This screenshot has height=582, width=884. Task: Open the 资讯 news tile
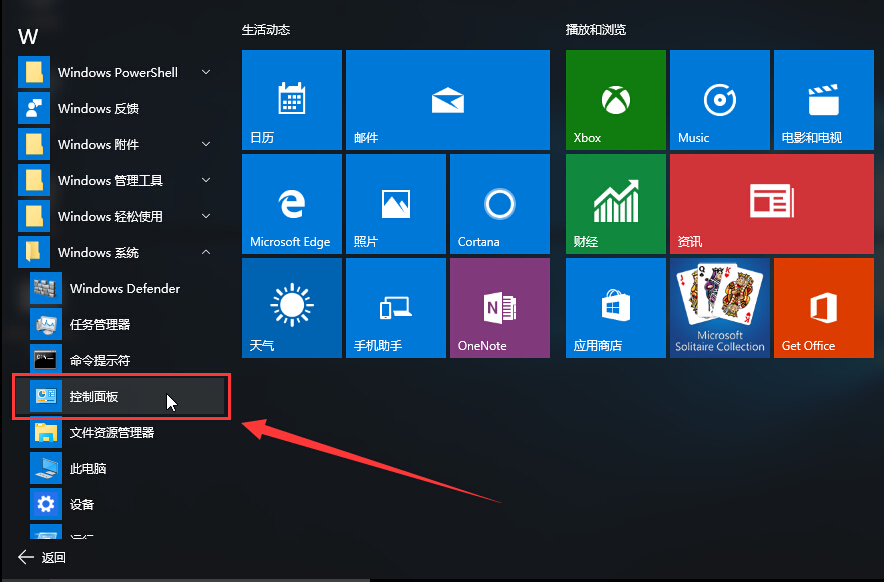[772, 204]
